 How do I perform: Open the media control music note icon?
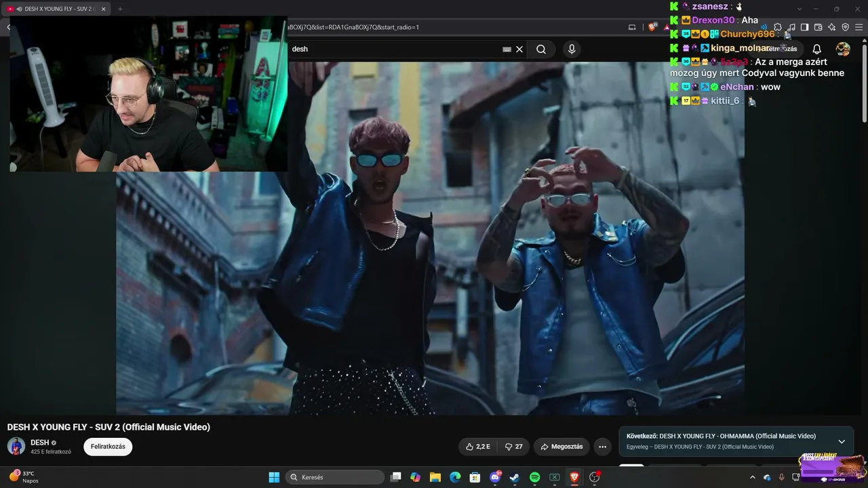[791, 27]
